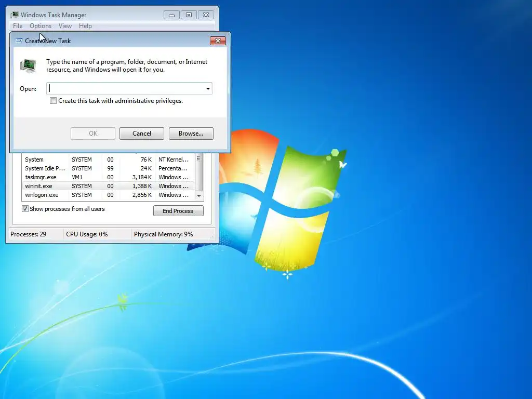Select the taskmgr.exe process row

click(x=108, y=177)
